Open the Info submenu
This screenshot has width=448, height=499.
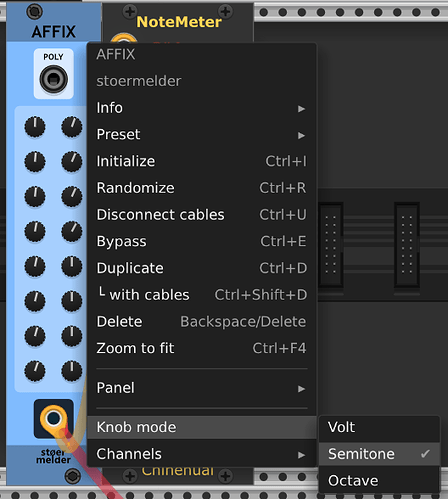click(x=201, y=108)
